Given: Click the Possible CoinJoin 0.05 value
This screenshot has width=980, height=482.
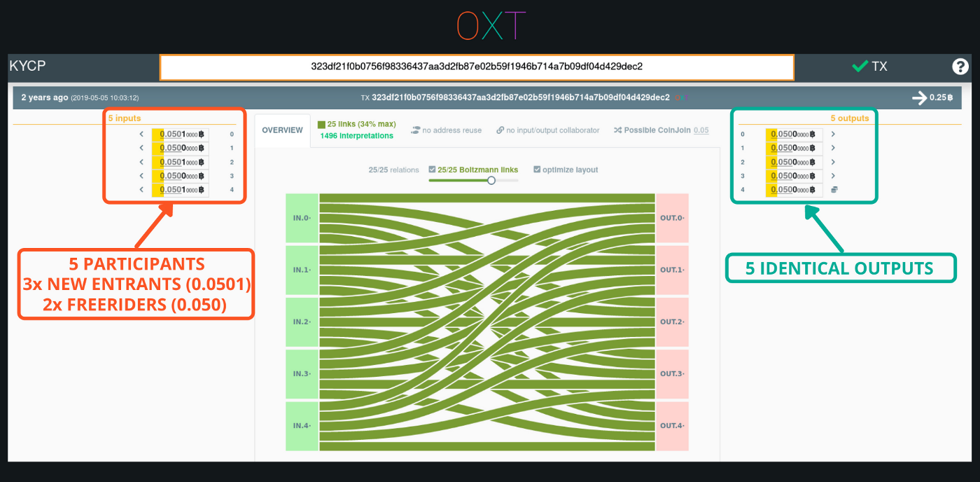Looking at the screenshot, I should click(701, 130).
